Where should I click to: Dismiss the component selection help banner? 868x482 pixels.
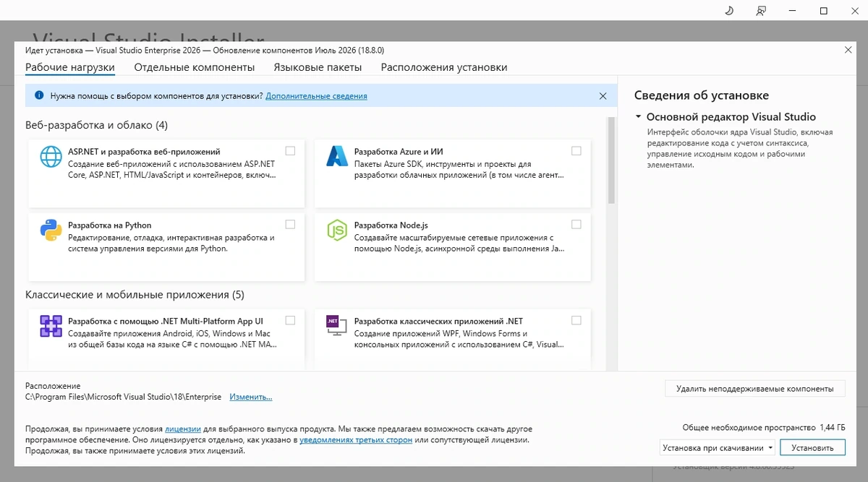pos(603,95)
